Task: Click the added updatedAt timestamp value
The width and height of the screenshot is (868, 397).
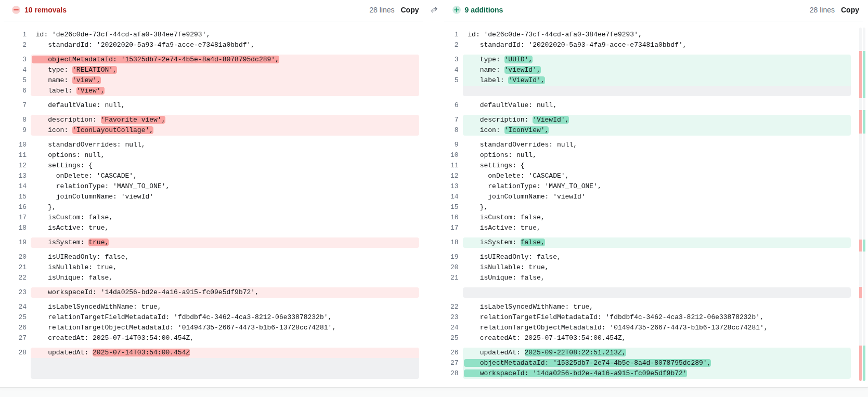Action: tap(575, 352)
